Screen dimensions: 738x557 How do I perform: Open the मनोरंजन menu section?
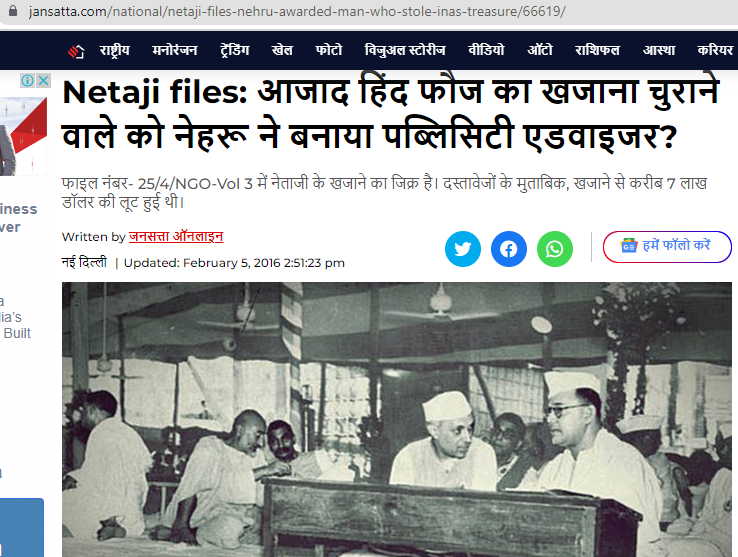[x=175, y=50]
